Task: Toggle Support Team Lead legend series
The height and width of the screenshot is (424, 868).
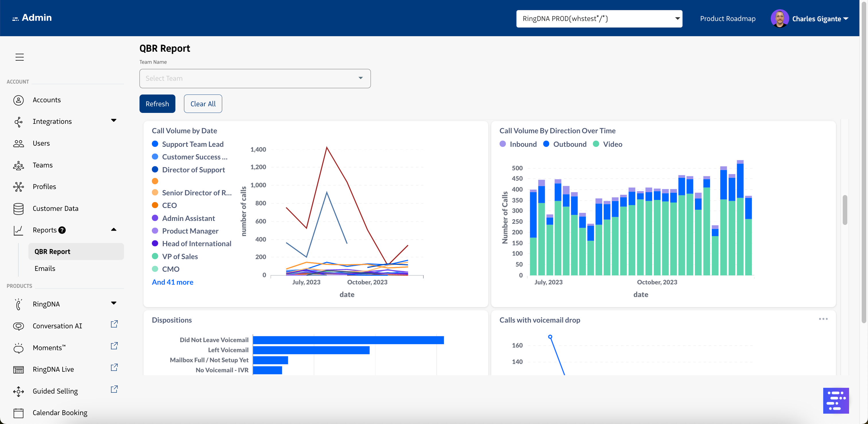Action: point(188,144)
